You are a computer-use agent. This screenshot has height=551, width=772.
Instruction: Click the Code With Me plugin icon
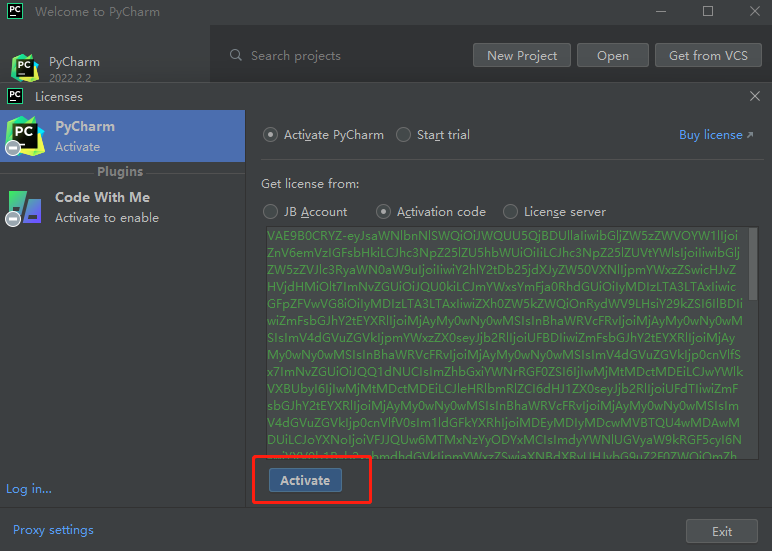24,207
